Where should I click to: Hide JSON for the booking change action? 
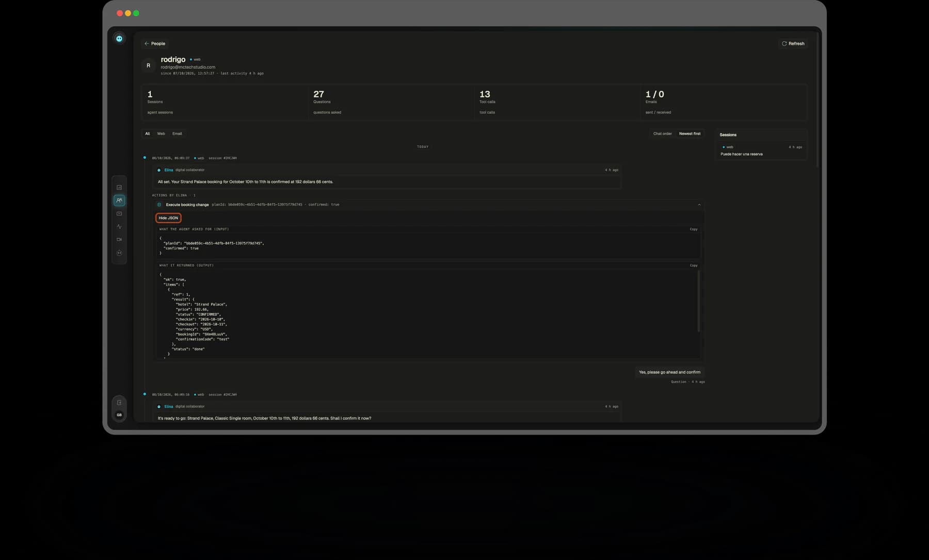click(168, 218)
